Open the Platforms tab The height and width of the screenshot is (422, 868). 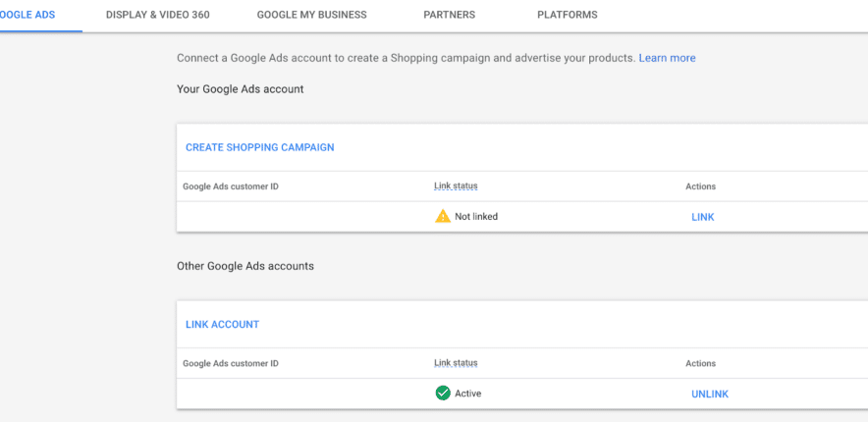(x=568, y=15)
